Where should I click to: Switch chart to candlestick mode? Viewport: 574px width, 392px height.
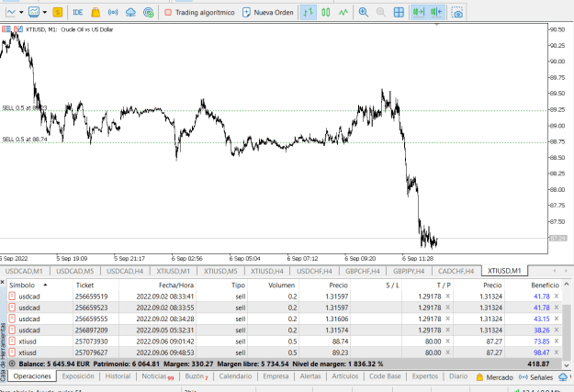(x=326, y=13)
